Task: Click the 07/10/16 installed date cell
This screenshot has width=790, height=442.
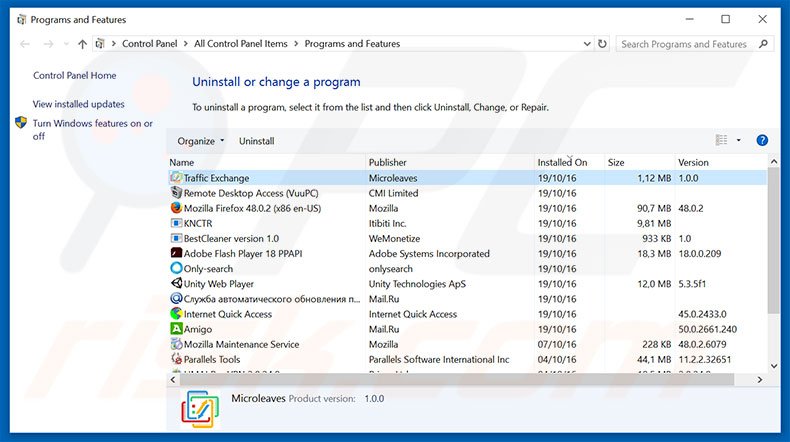Action: [x=557, y=344]
